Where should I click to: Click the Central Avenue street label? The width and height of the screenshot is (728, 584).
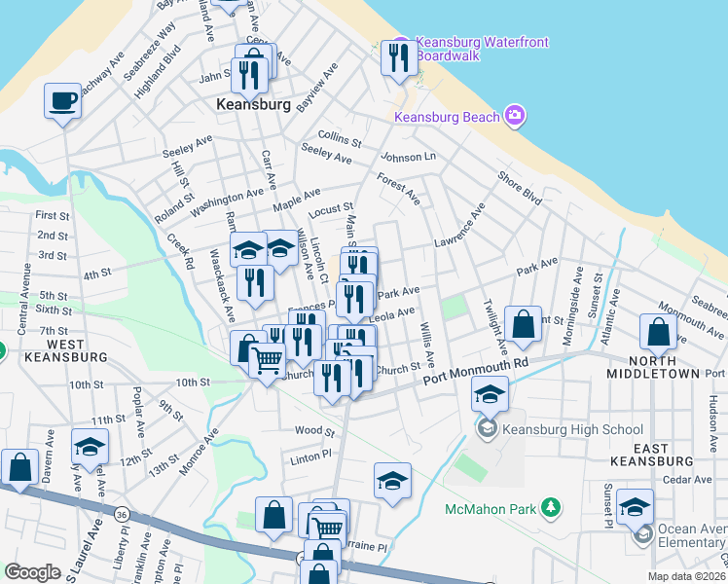tap(24, 299)
